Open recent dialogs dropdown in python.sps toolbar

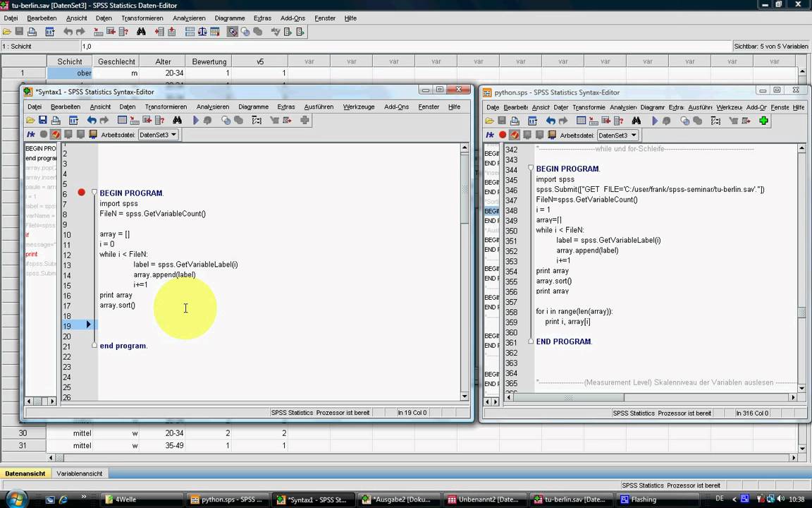click(532, 121)
